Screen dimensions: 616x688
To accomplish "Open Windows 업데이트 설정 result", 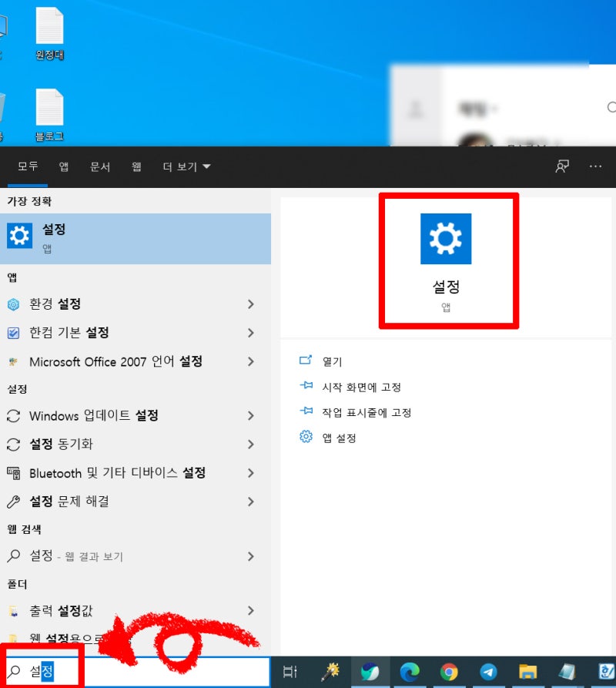I will [x=135, y=415].
